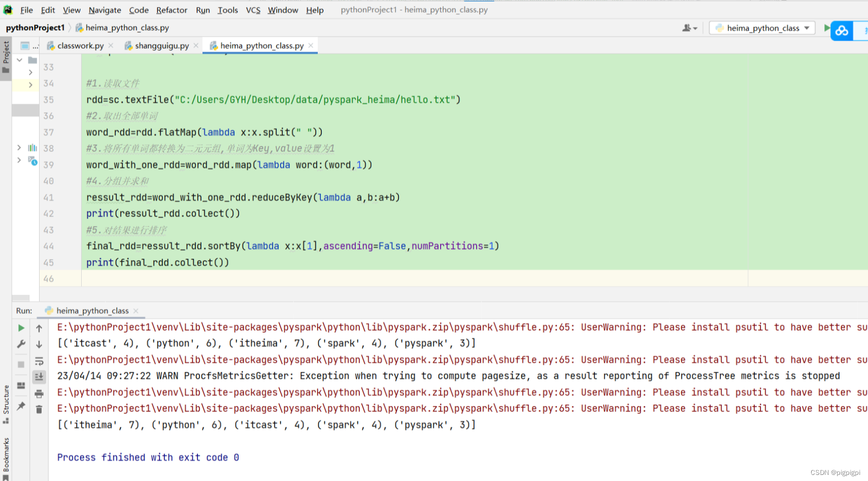Image resolution: width=868 pixels, height=481 pixels.
Task: Open the View menu
Action: point(72,10)
